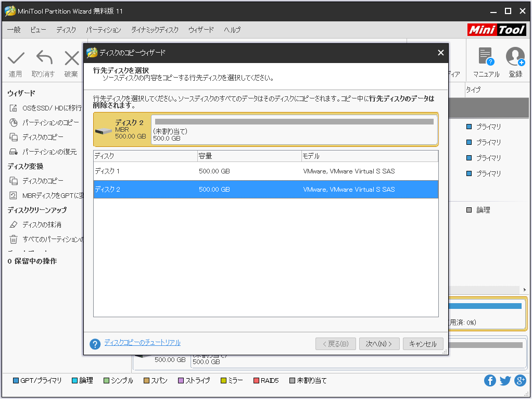Viewport: 532px width, 399px height.
Task: Click the モデル column header
Action: 370,156
